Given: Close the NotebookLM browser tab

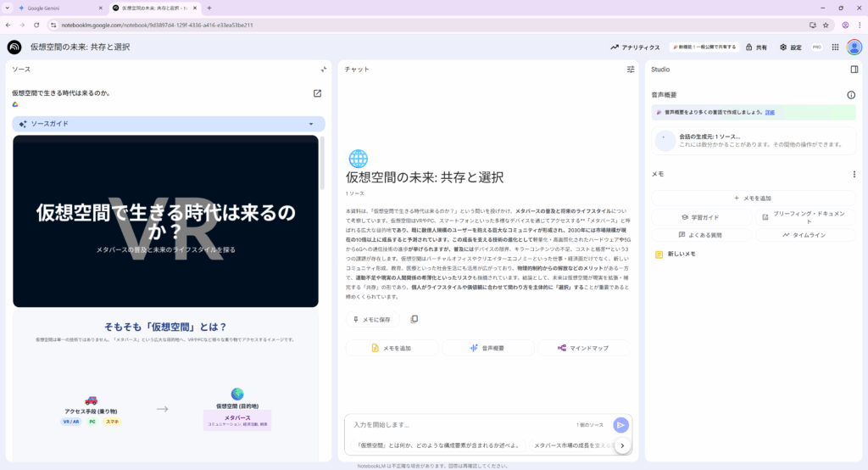Looking at the screenshot, I should tap(195, 8).
